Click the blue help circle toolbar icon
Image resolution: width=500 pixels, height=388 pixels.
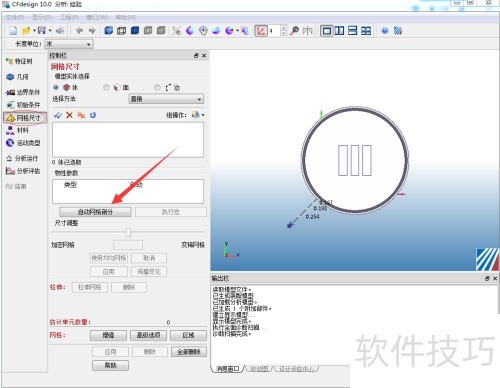[x=385, y=31]
